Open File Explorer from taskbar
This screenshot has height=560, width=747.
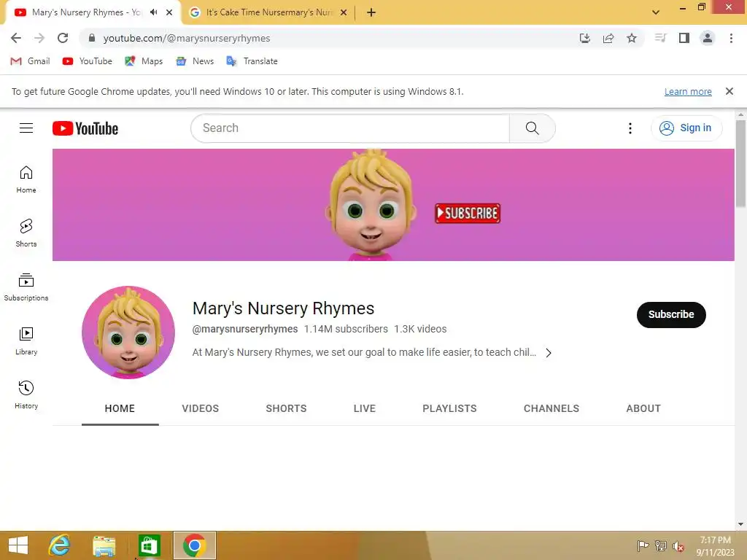pyautogui.click(x=104, y=545)
